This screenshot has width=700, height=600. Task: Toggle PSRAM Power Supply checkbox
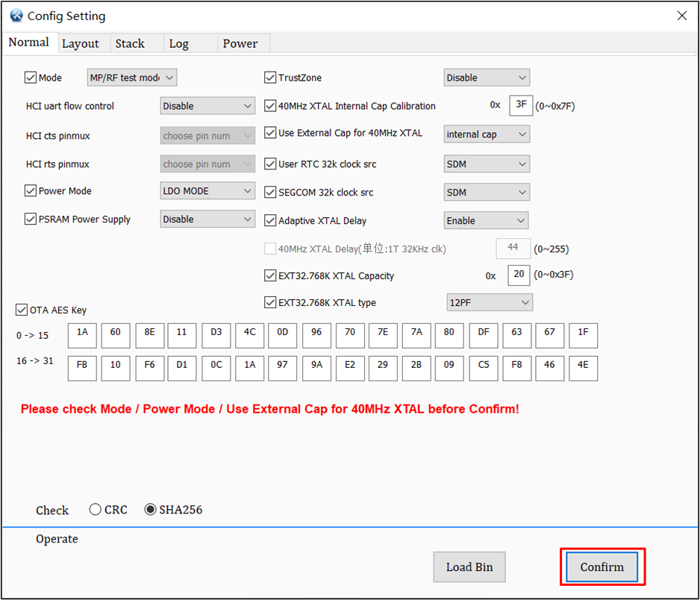tap(31, 219)
